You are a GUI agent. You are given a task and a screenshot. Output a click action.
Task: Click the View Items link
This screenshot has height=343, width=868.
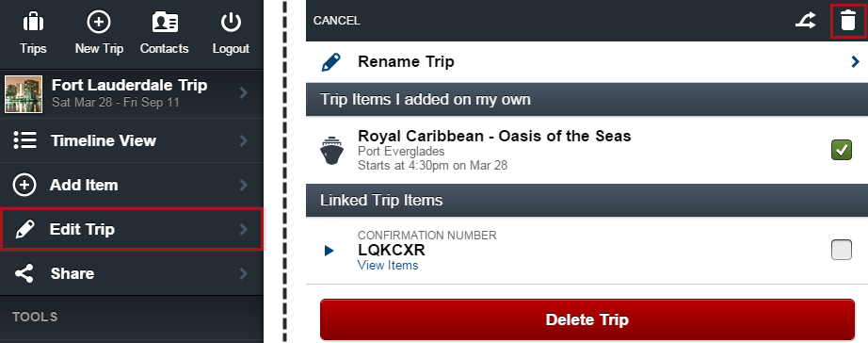388,266
